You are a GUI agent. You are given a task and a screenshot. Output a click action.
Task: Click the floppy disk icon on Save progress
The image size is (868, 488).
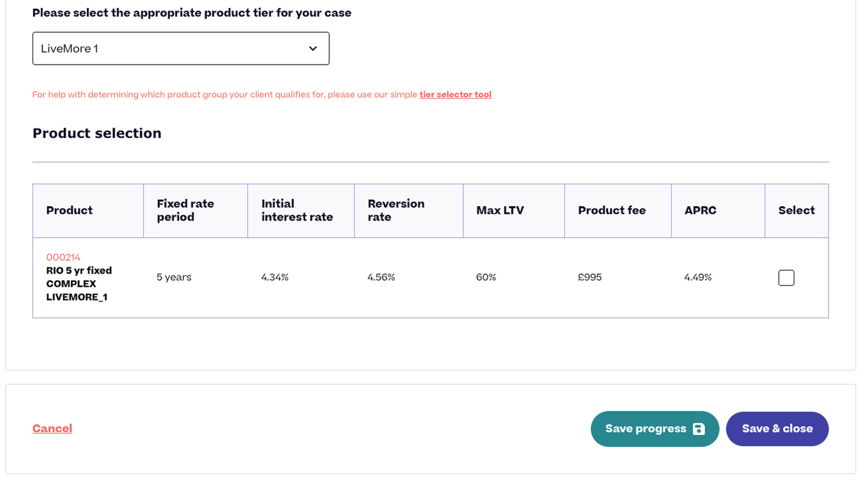(x=699, y=429)
